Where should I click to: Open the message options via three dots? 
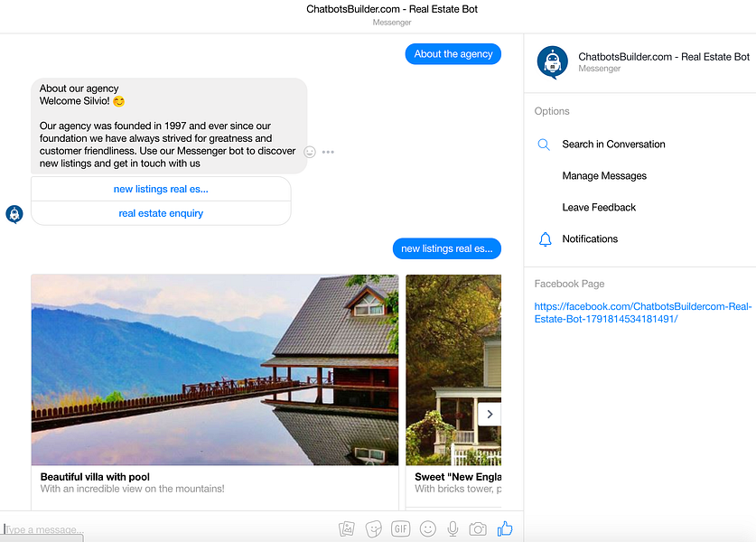tap(328, 152)
